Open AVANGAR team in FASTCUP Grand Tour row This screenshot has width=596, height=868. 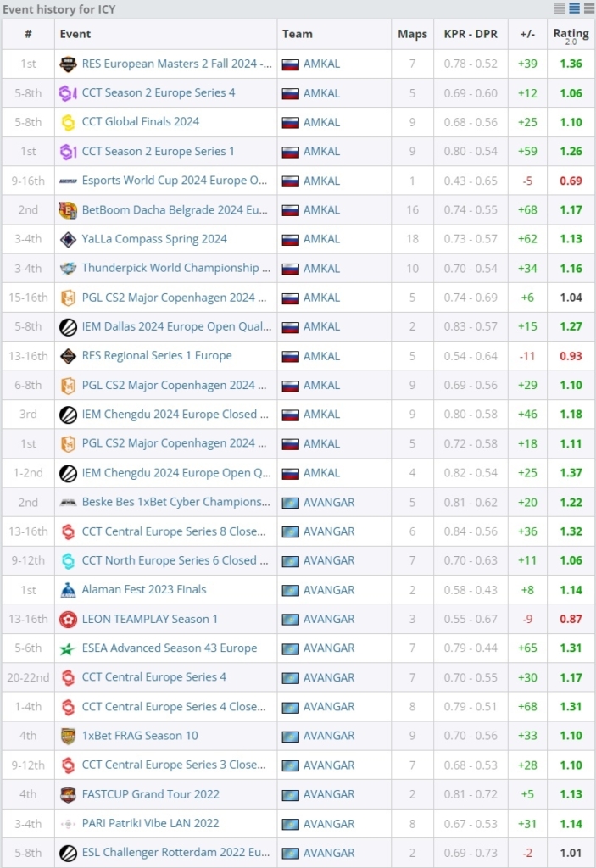click(328, 794)
